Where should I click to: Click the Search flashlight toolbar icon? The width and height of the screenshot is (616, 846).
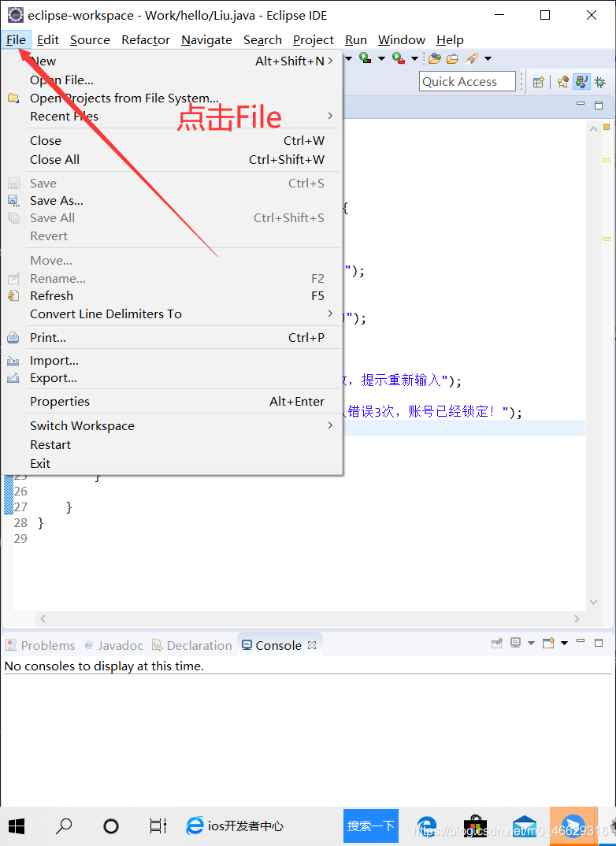(x=472, y=58)
